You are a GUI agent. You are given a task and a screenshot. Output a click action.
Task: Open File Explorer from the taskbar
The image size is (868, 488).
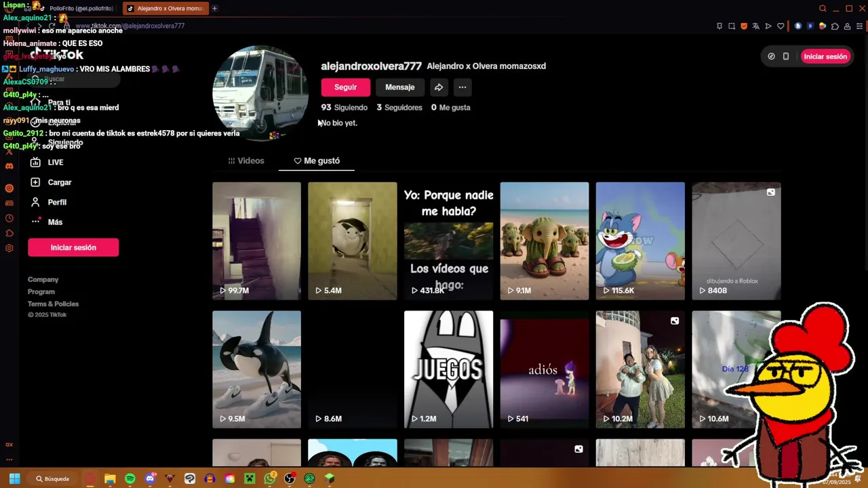[110, 479]
